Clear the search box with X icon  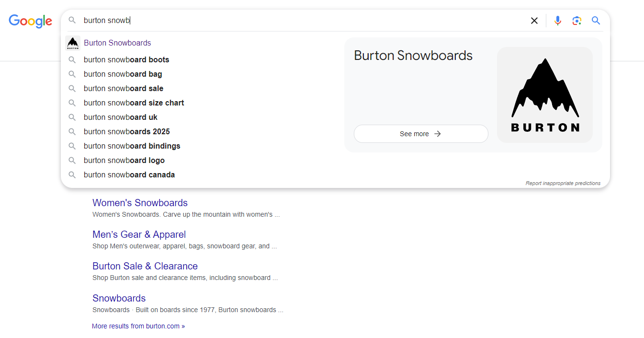(534, 21)
